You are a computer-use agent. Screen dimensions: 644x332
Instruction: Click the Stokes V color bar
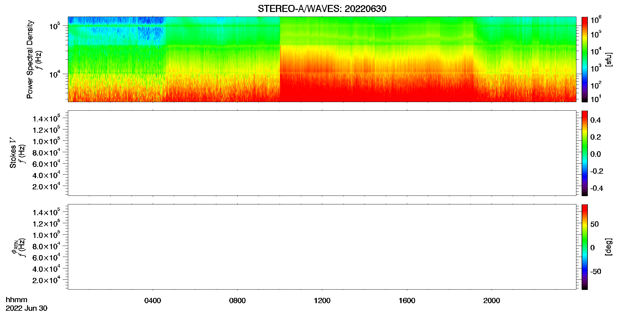(x=585, y=153)
